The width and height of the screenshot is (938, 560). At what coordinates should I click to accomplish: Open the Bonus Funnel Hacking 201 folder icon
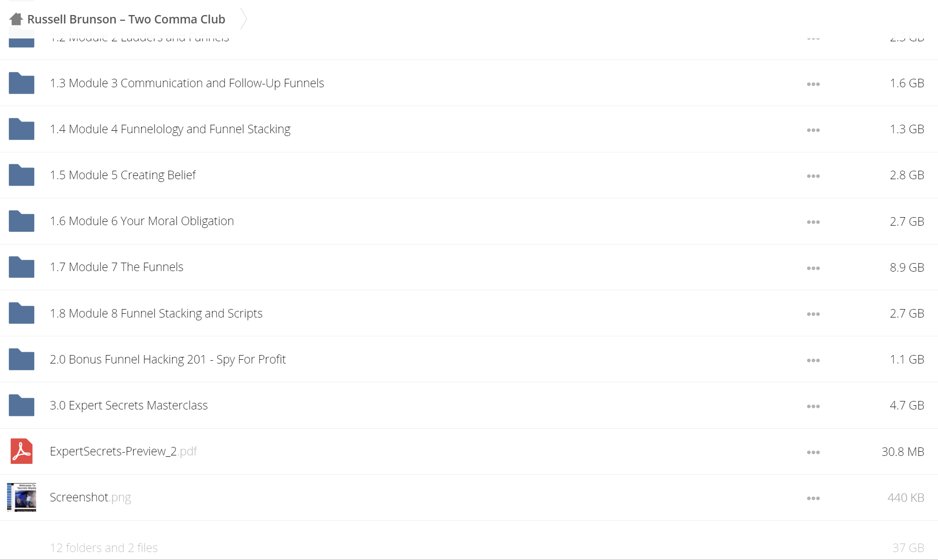(x=22, y=359)
